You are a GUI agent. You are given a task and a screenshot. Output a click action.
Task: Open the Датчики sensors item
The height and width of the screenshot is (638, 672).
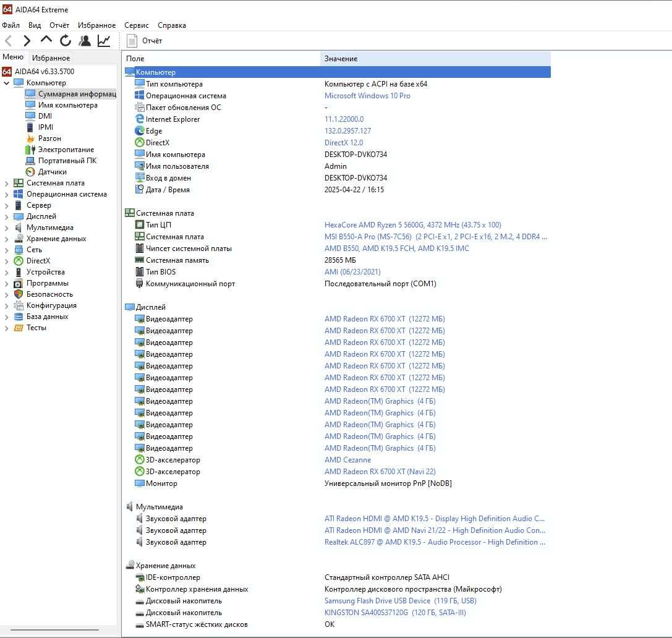[53, 172]
